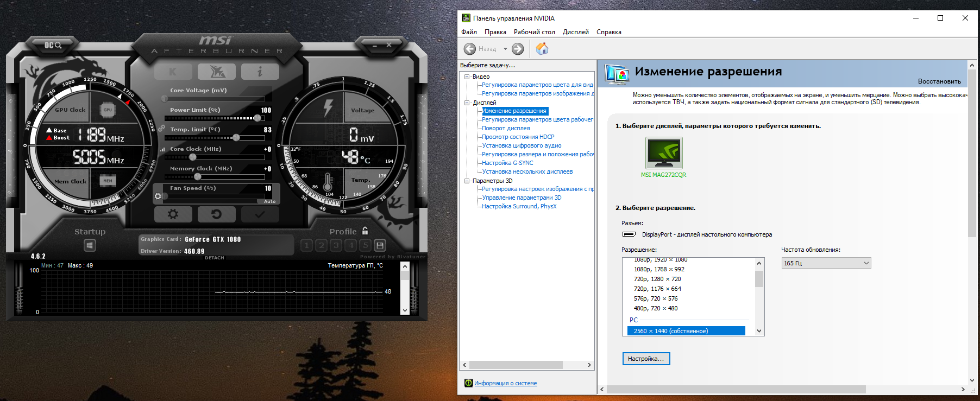Open Информация о системе link
Screen dimensions: 980x401
pyautogui.click(x=505, y=383)
